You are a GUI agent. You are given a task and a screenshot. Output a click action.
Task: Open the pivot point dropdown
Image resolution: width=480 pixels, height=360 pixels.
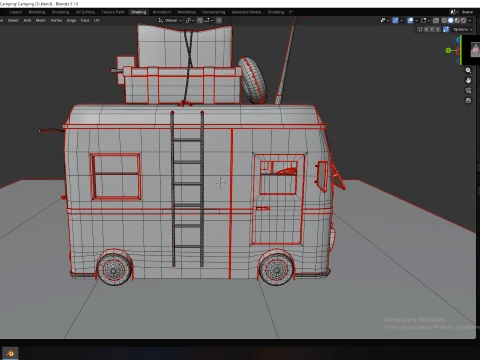click(190, 20)
